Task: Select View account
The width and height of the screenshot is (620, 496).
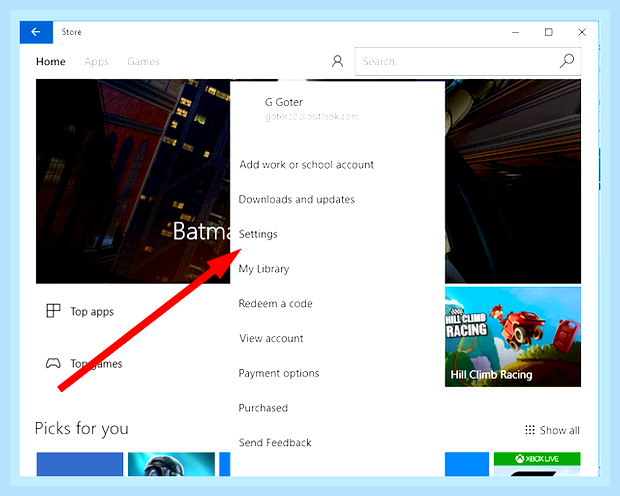Action: 271,339
